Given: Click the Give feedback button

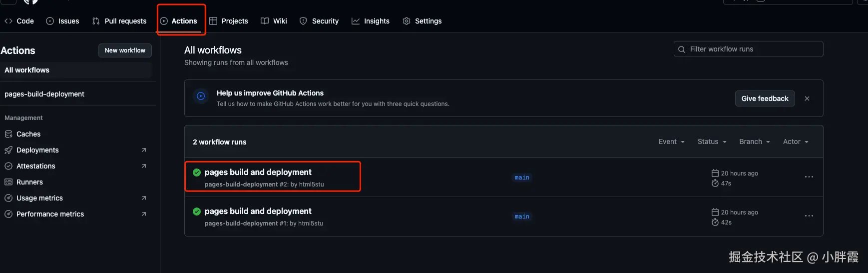Looking at the screenshot, I should click(x=765, y=98).
